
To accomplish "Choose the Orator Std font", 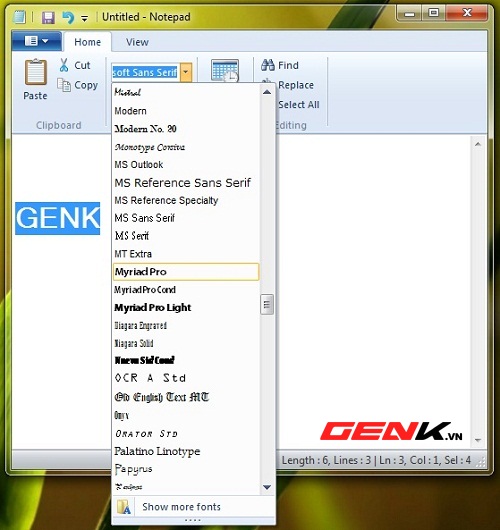I will (186, 433).
